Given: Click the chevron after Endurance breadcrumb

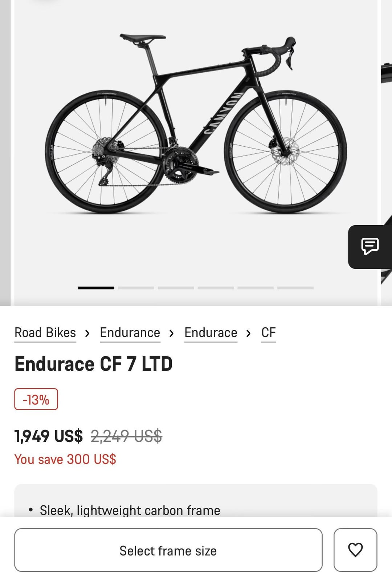Looking at the screenshot, I should point(172,333).
